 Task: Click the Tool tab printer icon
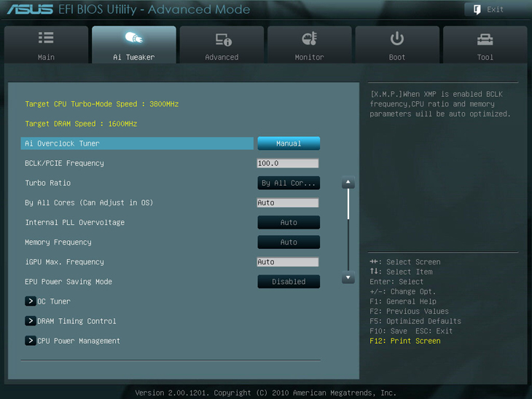click(x=485, y=39)
